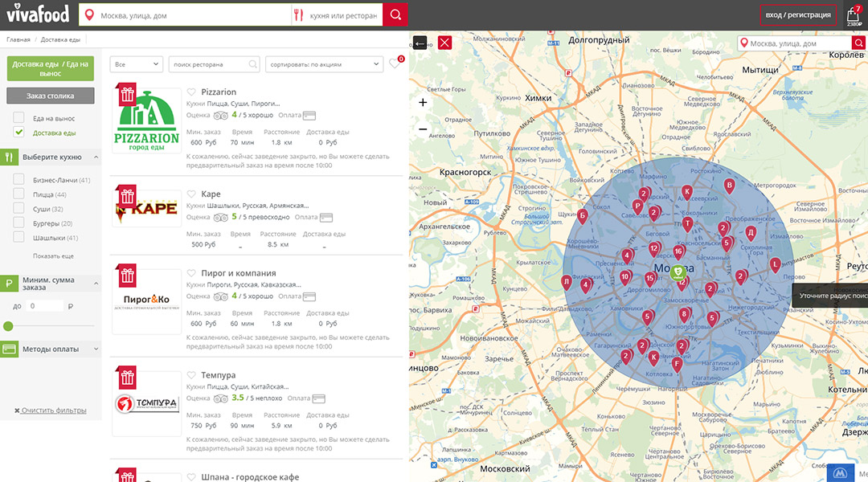The image size is (868, 482).
Task: Click the payment card icon for Pizzarion
Action: click(309, 116)
